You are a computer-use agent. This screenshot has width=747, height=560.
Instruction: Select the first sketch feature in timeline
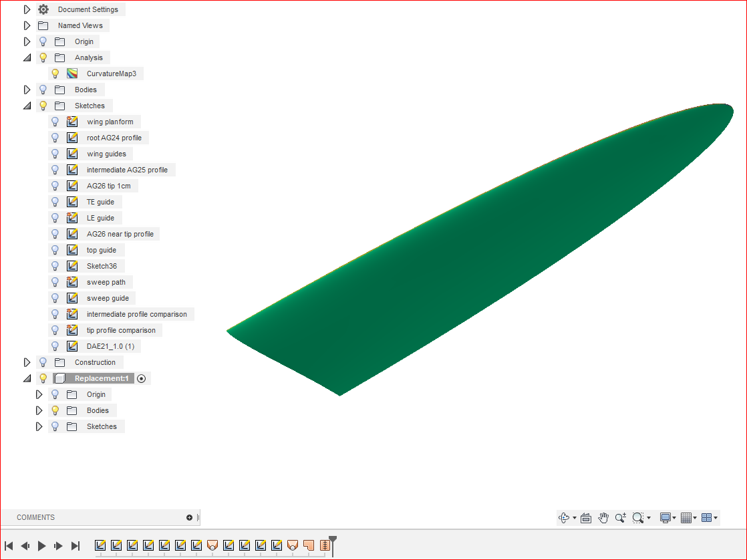click(x=100, y=545)
